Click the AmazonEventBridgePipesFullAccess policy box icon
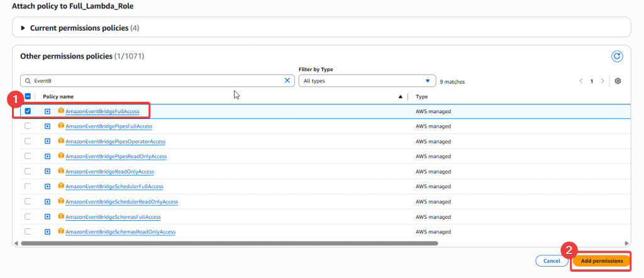 click(x=61, y=126)
